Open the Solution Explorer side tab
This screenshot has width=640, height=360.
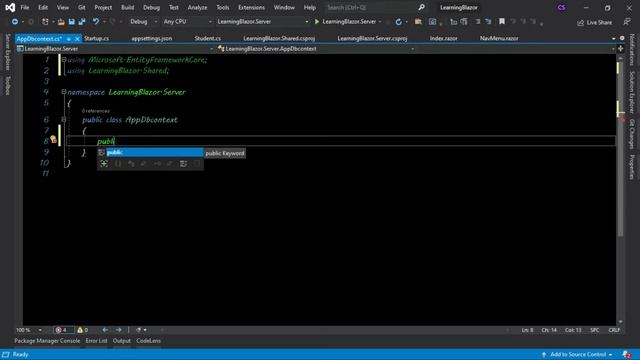pos(631,92)
